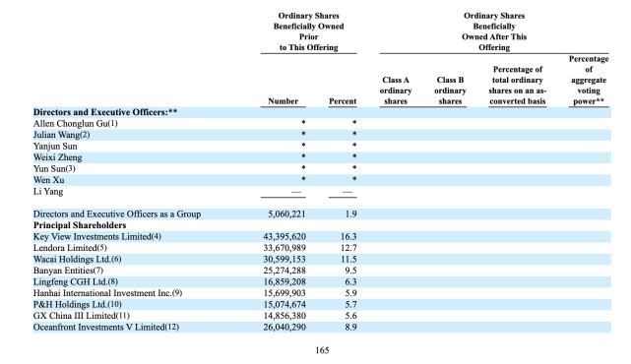631x364 pixels.
Task: Click the Class A ordinary shares header
Action: pos(396,91)
